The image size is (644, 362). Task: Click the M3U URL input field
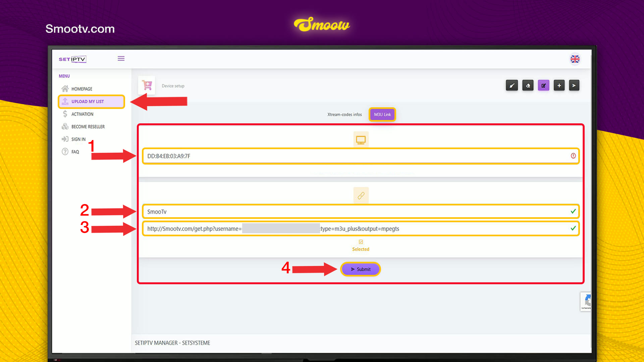(361, 229)
